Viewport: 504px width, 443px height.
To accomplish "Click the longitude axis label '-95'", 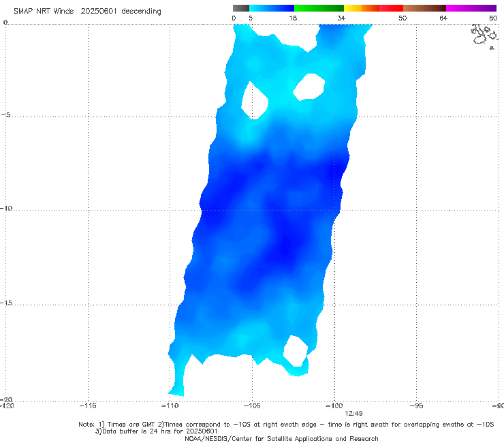I will pos(416,406).
